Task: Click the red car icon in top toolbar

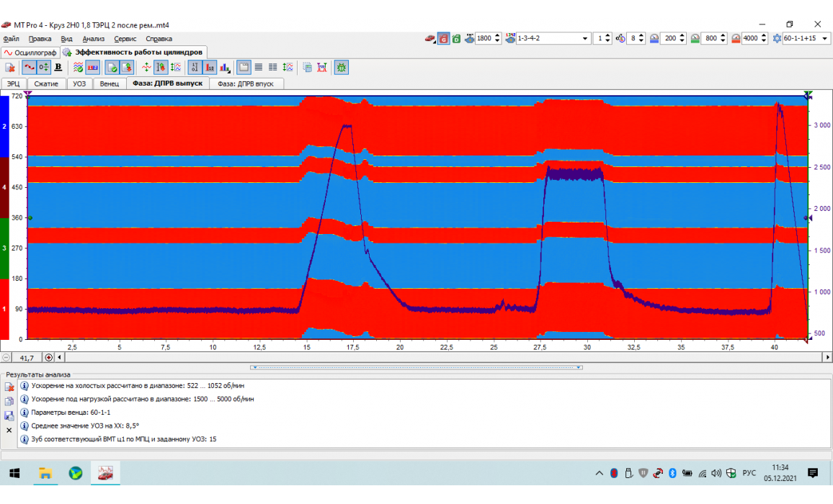Action: point(429,38)
